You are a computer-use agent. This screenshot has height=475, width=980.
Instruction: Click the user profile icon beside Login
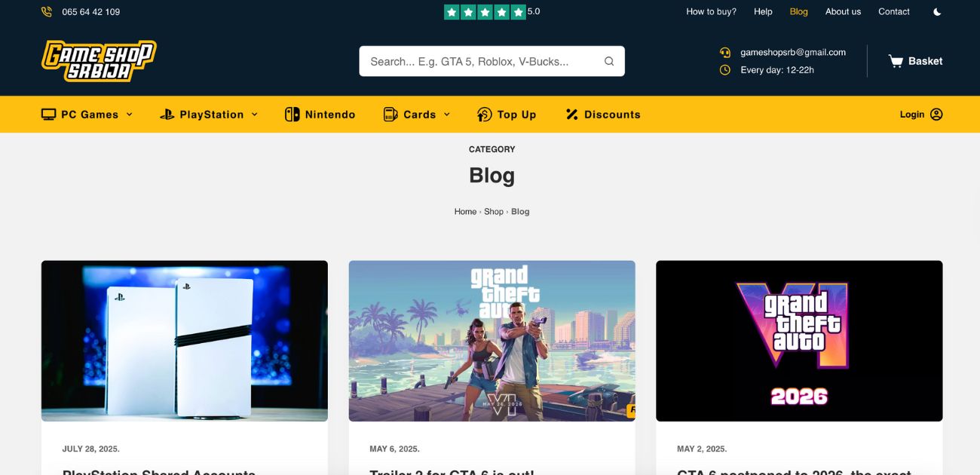coord(936,115)
